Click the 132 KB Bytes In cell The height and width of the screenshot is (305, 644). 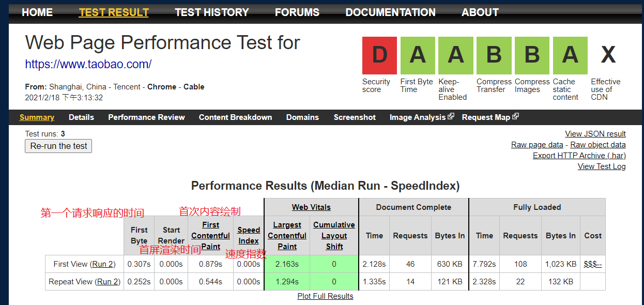[561, 282]
